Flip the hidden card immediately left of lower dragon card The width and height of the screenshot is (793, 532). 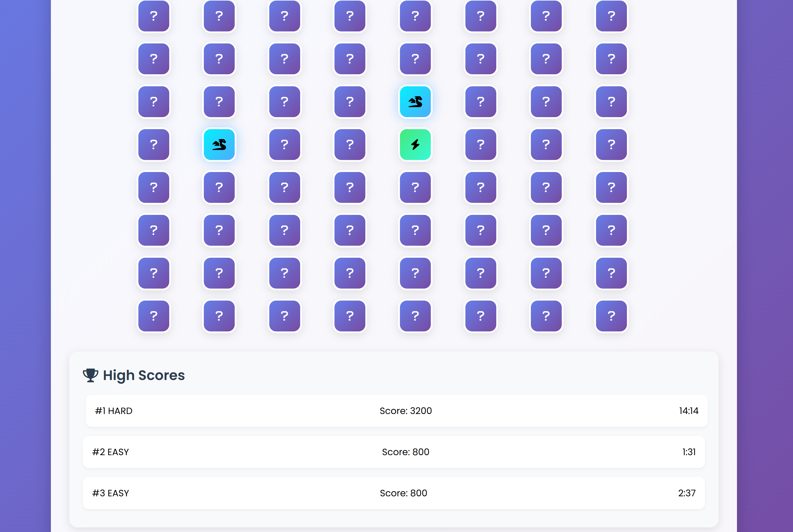point(154,145)
